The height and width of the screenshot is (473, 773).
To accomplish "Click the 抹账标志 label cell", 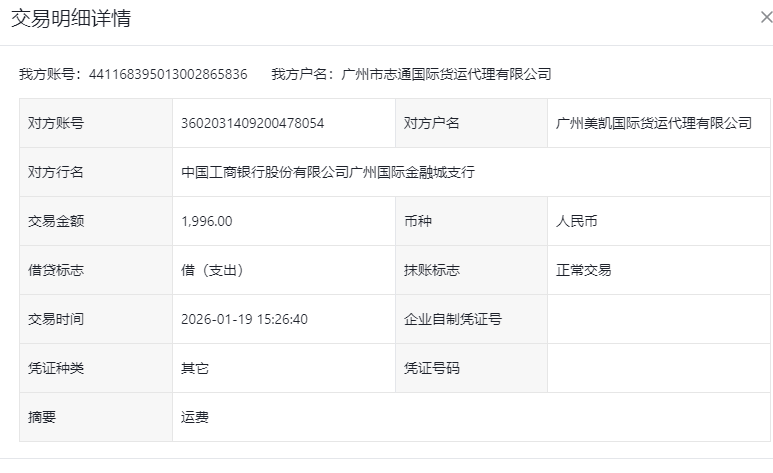I will click(x=431, y=270).
